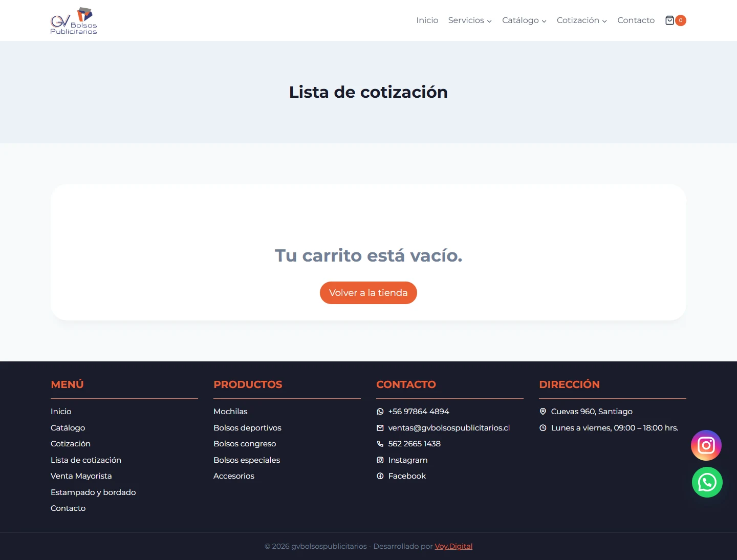Click the ventas@gvbolsospublicitarios.cl email

pos(449,428)
